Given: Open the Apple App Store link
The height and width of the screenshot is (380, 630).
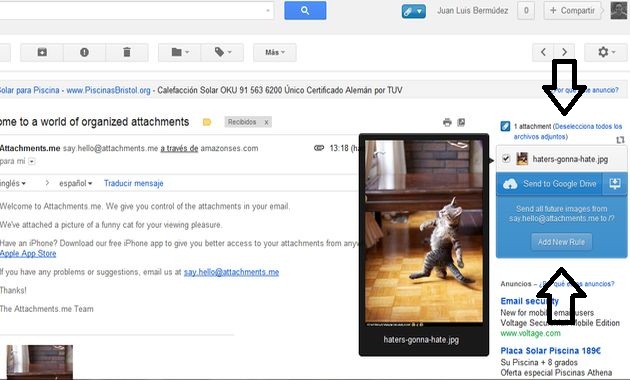Looking at the screenshot, I should tap(28, 253).
